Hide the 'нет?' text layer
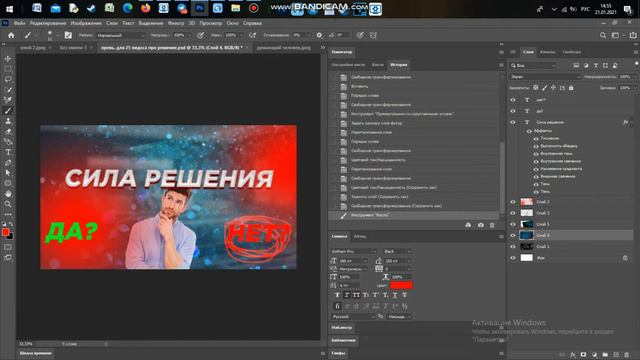The width and height of the screenshot is (640, 360). 513,100
